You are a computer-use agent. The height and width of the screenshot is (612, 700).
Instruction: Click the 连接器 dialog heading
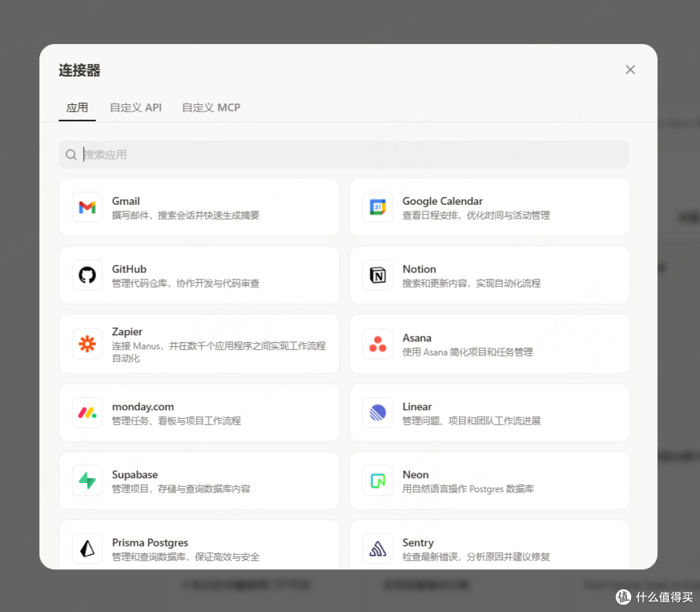pos(80,70)
